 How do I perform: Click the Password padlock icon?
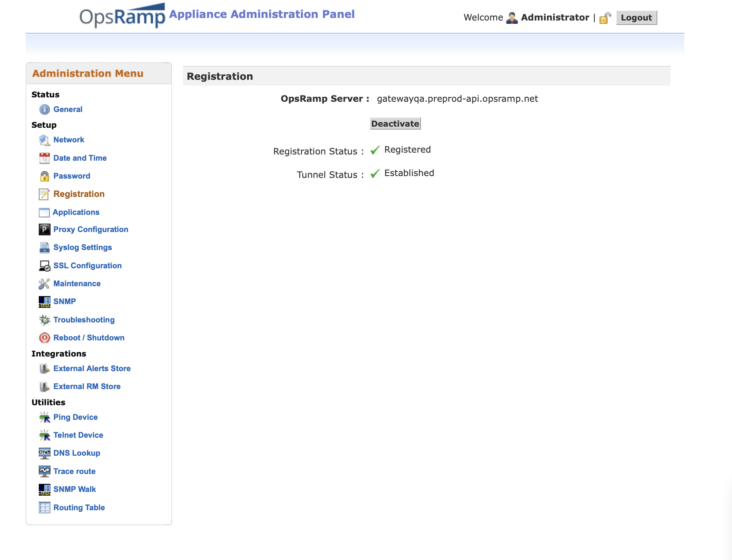44,176
